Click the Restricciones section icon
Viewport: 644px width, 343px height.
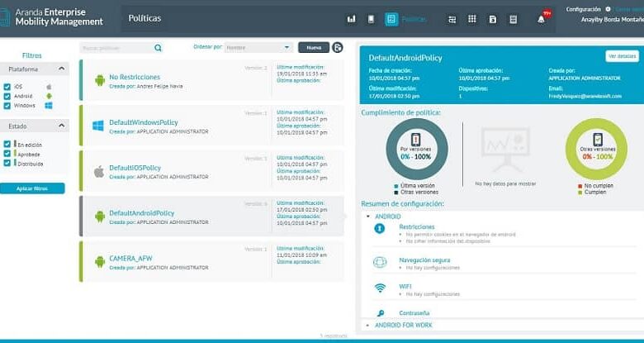pyautogui.click(x=380, y=229)
